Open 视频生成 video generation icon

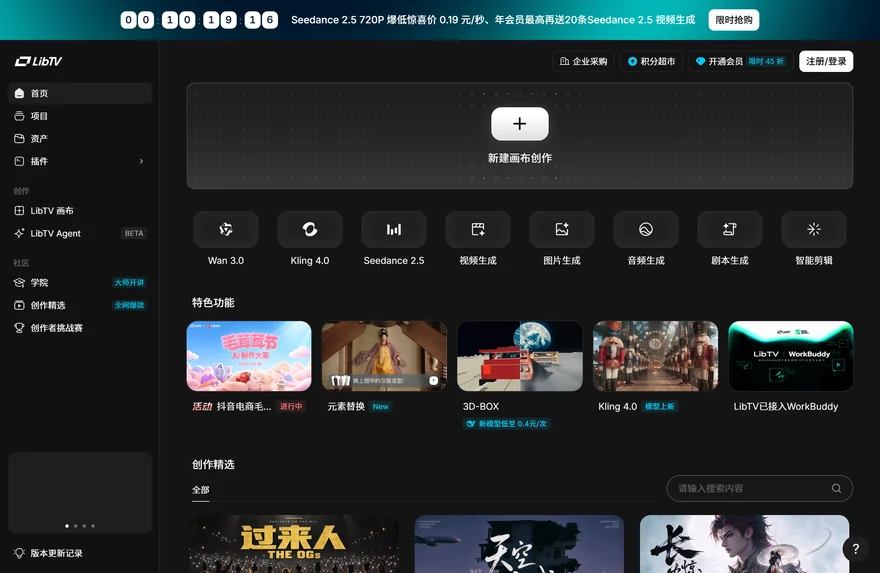(x=478, y=229)
